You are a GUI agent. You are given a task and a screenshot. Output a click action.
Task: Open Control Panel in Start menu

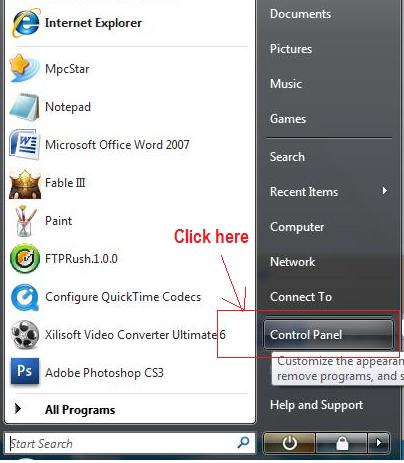point(328,335)
